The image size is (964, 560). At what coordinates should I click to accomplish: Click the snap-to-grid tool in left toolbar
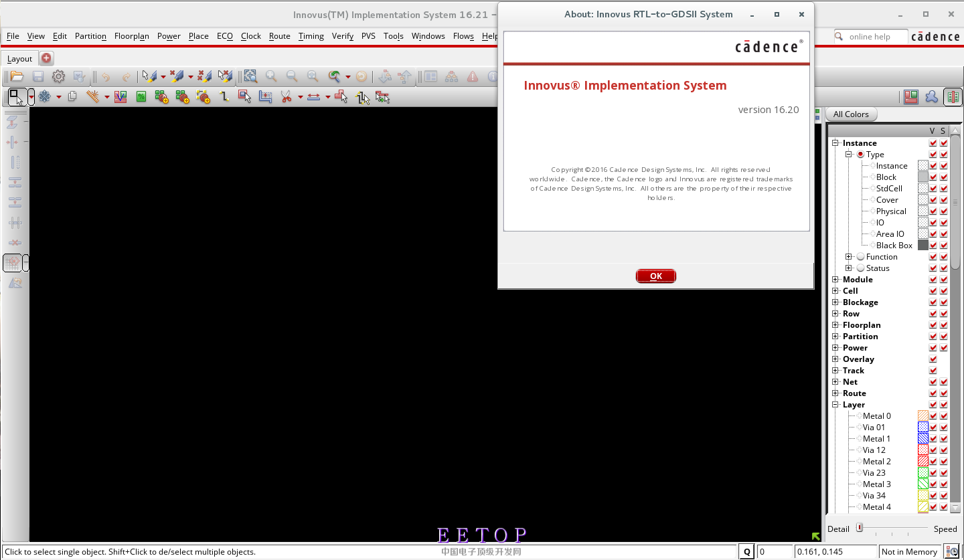[x=13, y=263]
